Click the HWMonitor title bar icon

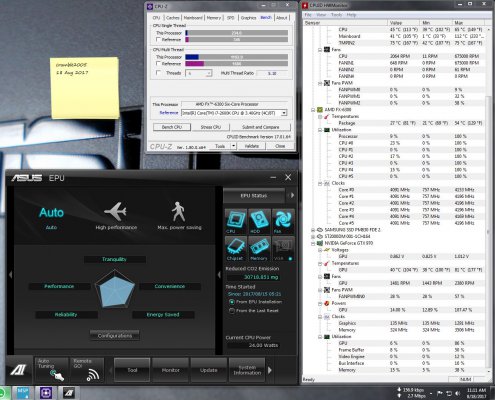tap(305, 5)
